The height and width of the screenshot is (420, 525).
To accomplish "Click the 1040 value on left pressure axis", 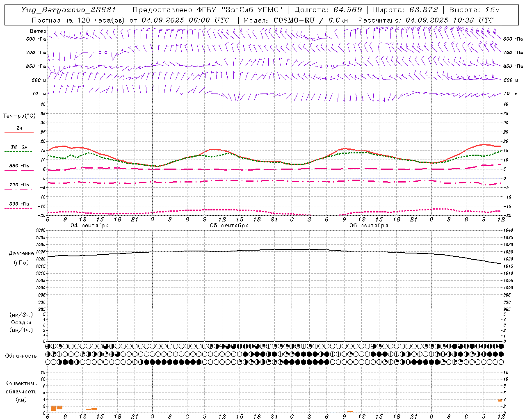I will point(40,230).
